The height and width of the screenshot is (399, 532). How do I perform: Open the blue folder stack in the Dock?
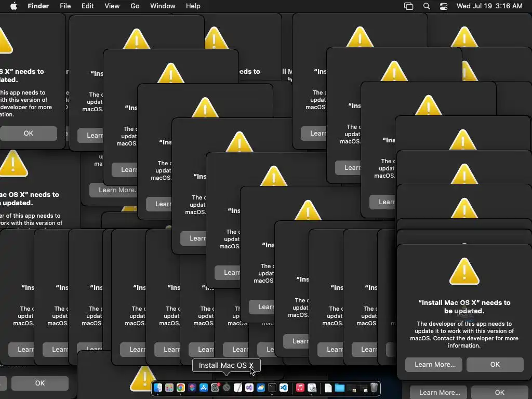[340, 388]
